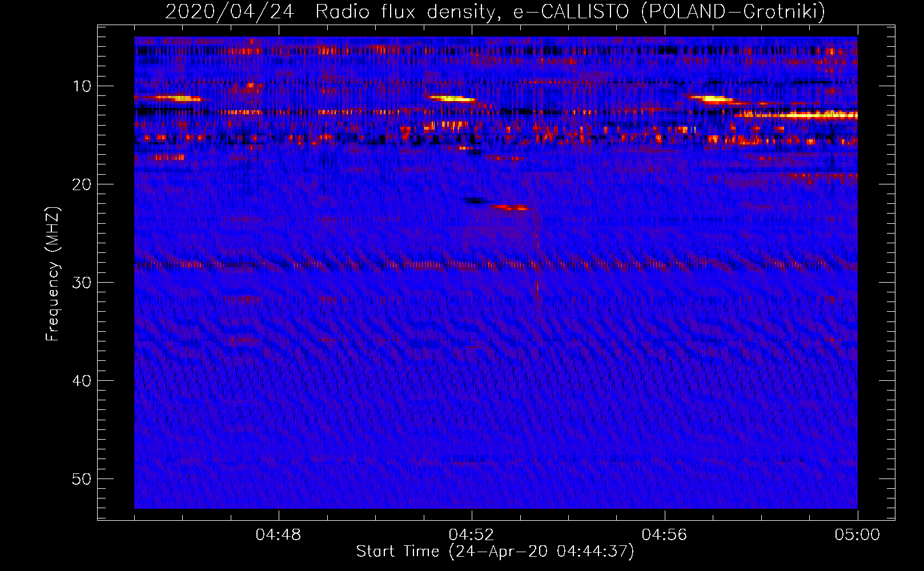Screen dimensions: 924x571
Task: Click the e-CALLISTO station label POLAND-Grotniki
Action: click(x=733, y=12)
